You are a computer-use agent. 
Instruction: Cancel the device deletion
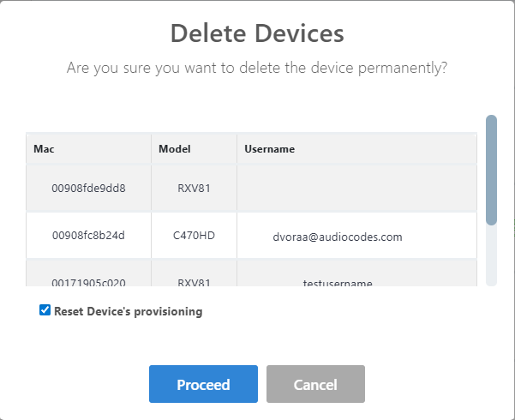point(315,384)
